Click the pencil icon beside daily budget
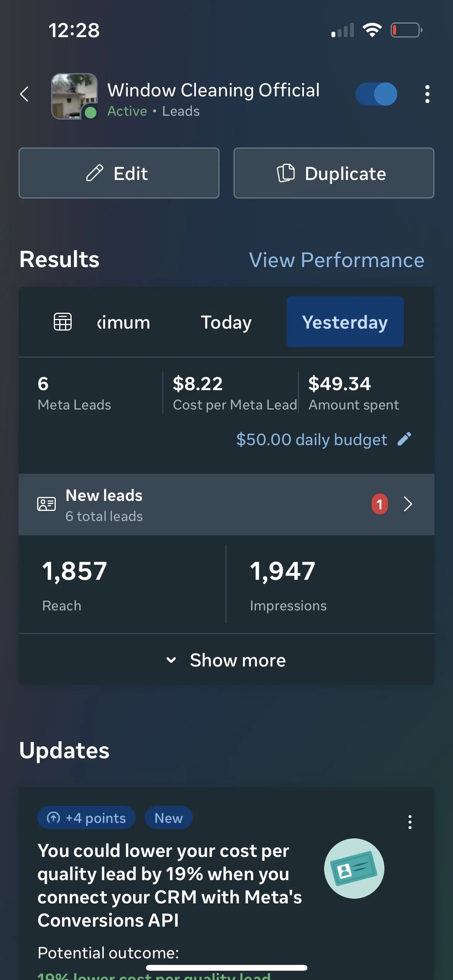 click(404, 439)
